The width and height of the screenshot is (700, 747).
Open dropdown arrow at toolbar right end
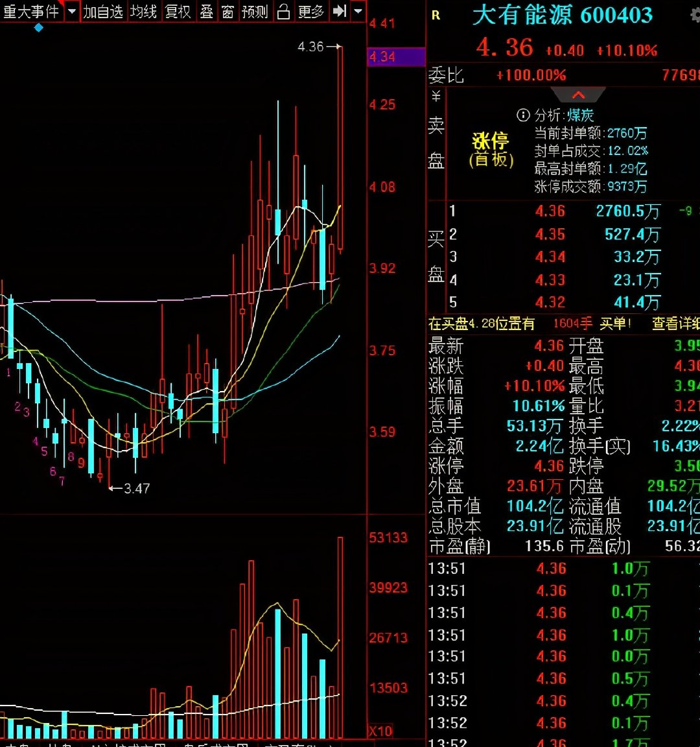tap(358, 12)
